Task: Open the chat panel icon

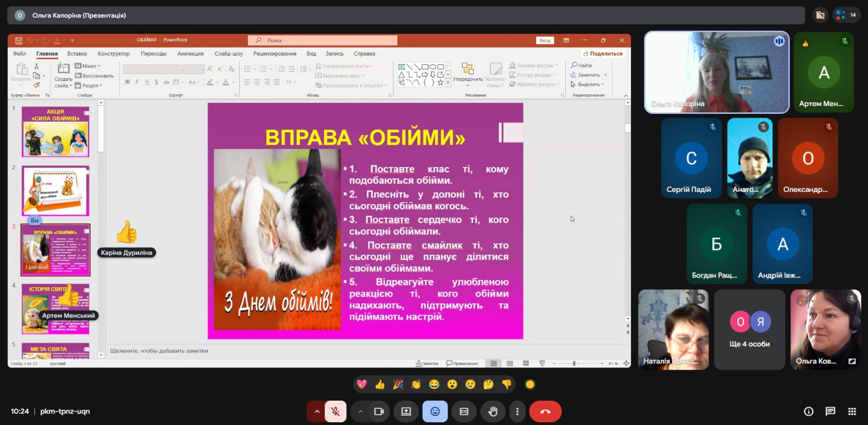Action: 830,411
